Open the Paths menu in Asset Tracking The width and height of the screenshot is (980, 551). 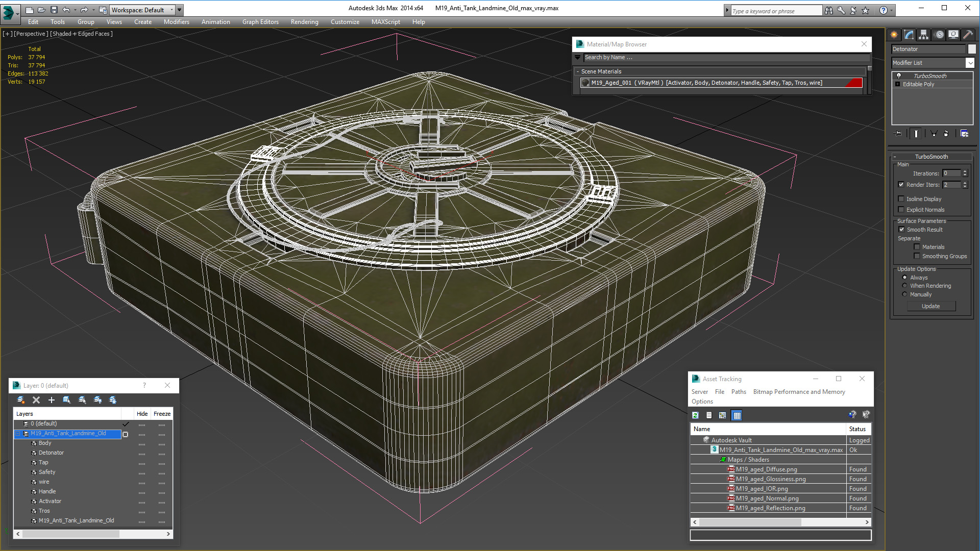coord(738,392)
